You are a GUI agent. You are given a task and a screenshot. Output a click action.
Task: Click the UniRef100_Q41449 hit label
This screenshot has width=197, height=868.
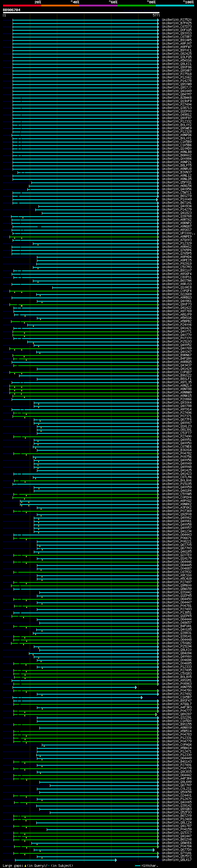177,91
